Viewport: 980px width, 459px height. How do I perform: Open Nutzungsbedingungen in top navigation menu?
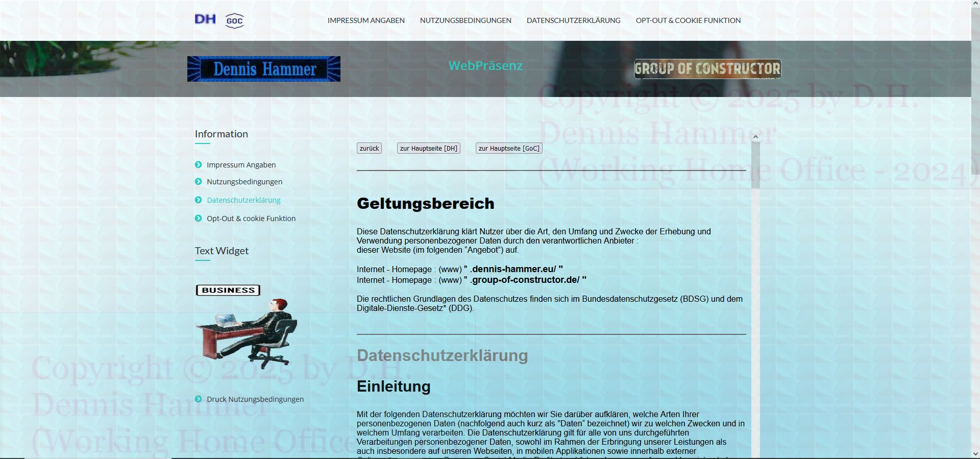(x=465, y=20)
